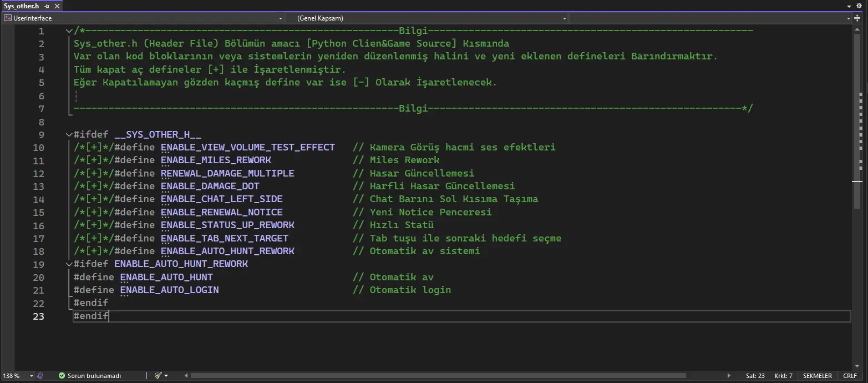Click the comment '// Miles Rework'
Viewport: 868px width, 383px height.
click(x=396, y=160)
